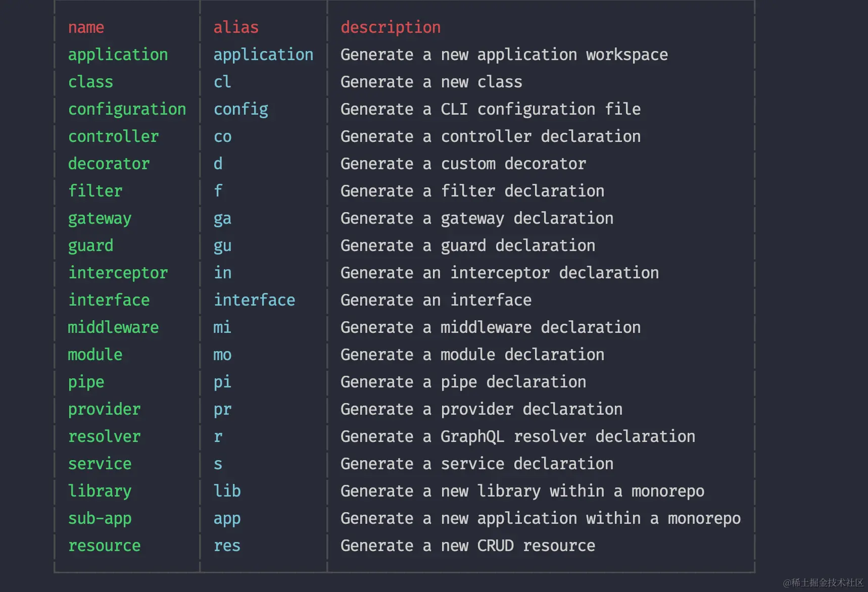Click the 'res' alias

[227, 546]
